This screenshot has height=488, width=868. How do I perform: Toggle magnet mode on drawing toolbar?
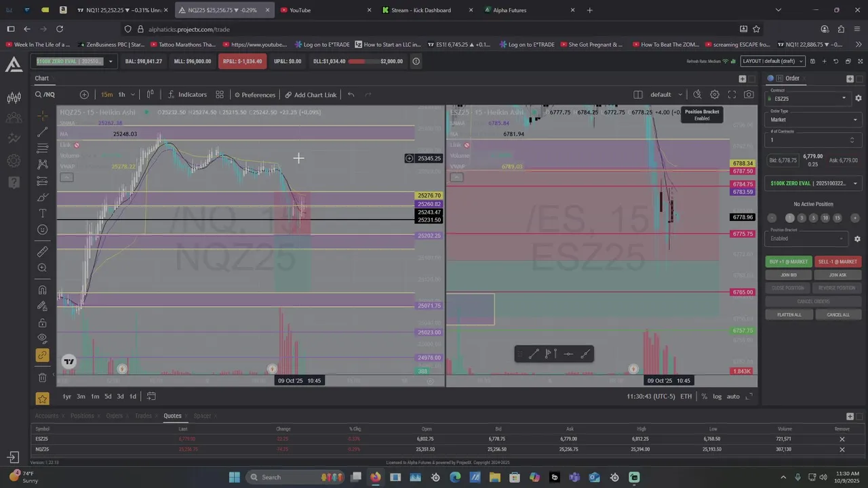[42, 290]
